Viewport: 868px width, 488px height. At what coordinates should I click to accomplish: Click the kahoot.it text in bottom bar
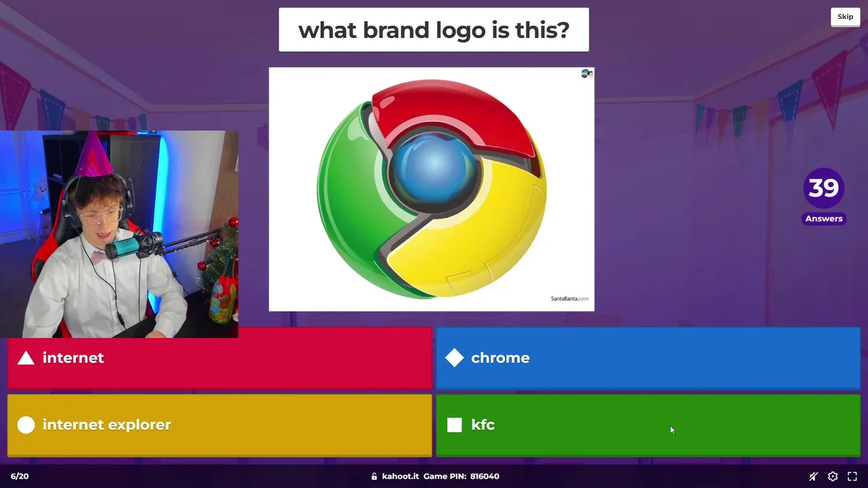[x=400, y=476]
